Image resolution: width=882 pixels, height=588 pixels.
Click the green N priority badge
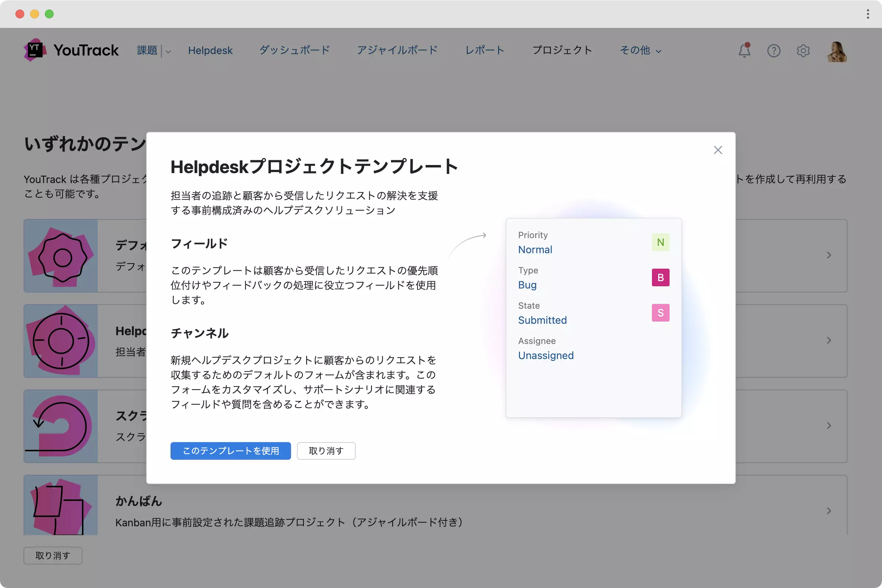click(660, 242)
